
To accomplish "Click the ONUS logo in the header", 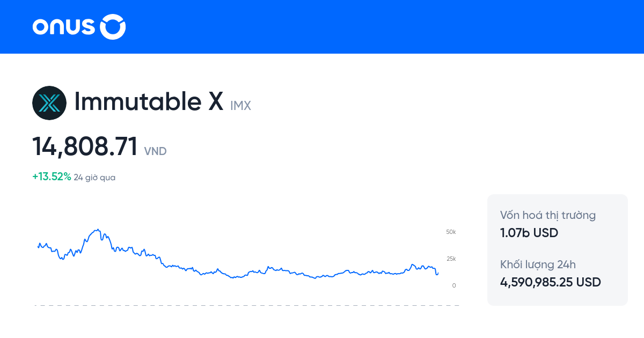I will pyautogui.click(x=78, y=27).
